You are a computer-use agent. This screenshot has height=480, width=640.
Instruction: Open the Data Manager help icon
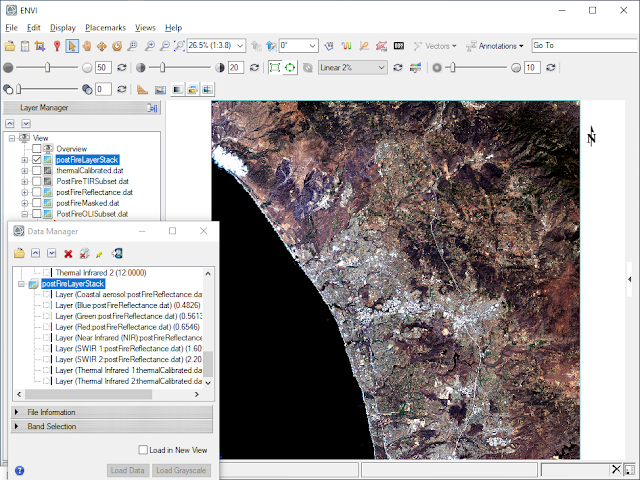[x=19, y=470]
